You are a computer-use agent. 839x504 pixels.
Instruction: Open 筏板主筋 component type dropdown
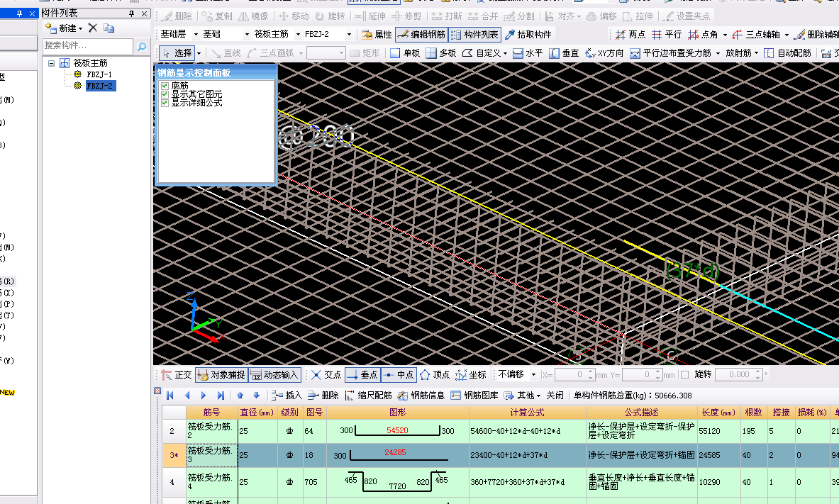click(x=298, y=34)
